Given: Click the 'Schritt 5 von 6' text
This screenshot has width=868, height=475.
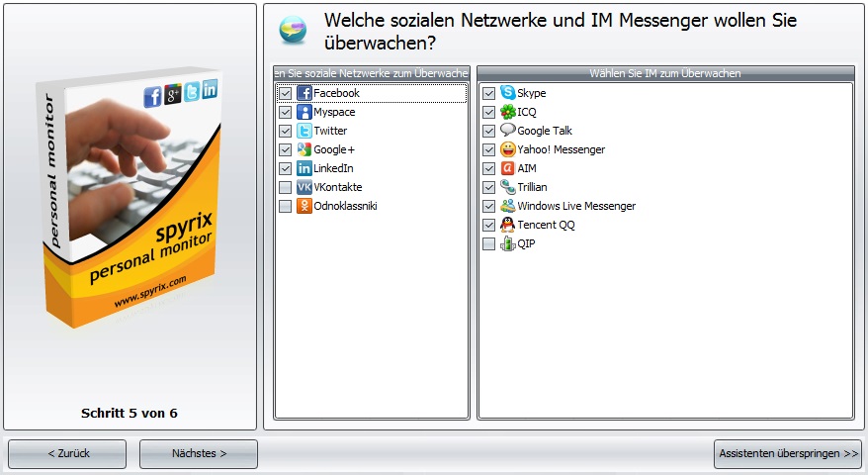Looking at the screenshot, I should (129, 414).
